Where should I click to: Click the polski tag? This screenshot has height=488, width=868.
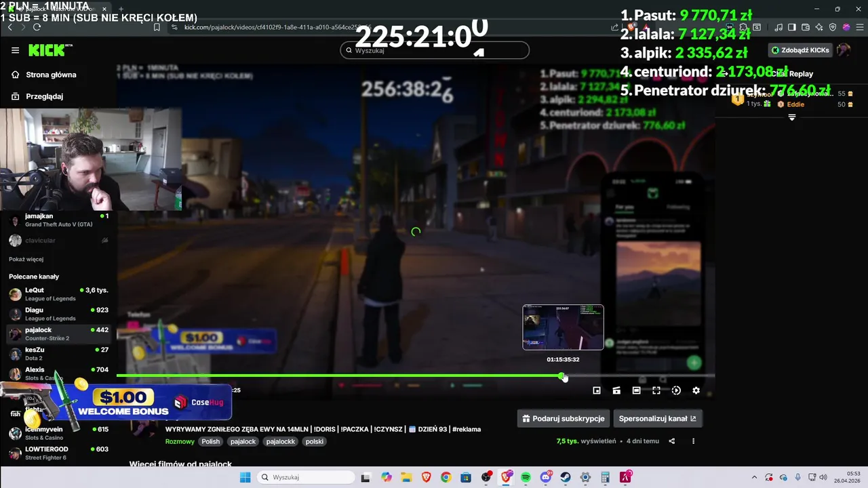tap(314, 441)
